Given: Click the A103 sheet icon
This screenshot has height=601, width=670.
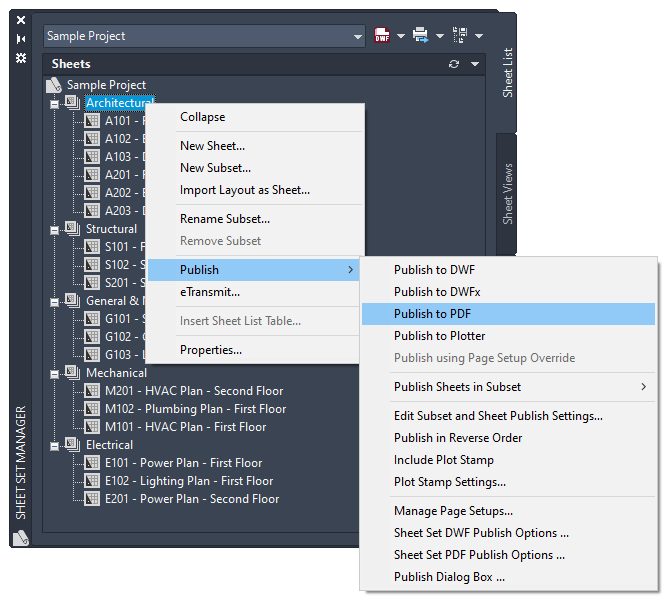Looking at the screenshot, I should click(92, 157).
